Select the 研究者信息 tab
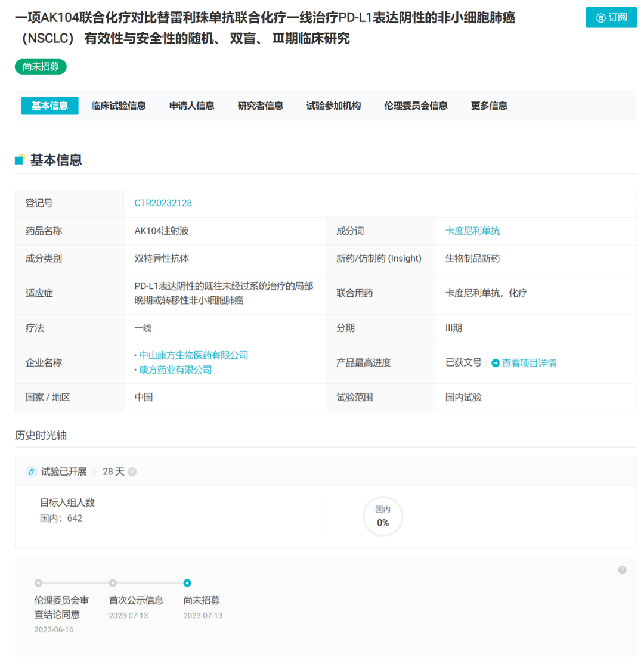Screen dimensions: 644x664 click(259, 106)
